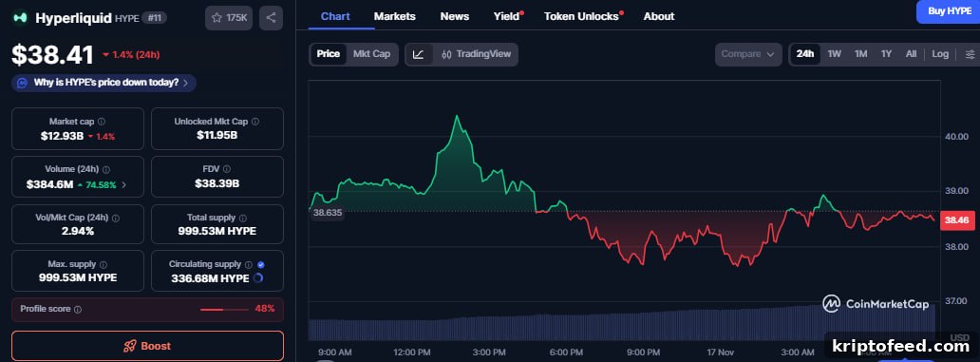Expand Volume (24h) details chevron
980x362 pixels.
click(123, 185)
